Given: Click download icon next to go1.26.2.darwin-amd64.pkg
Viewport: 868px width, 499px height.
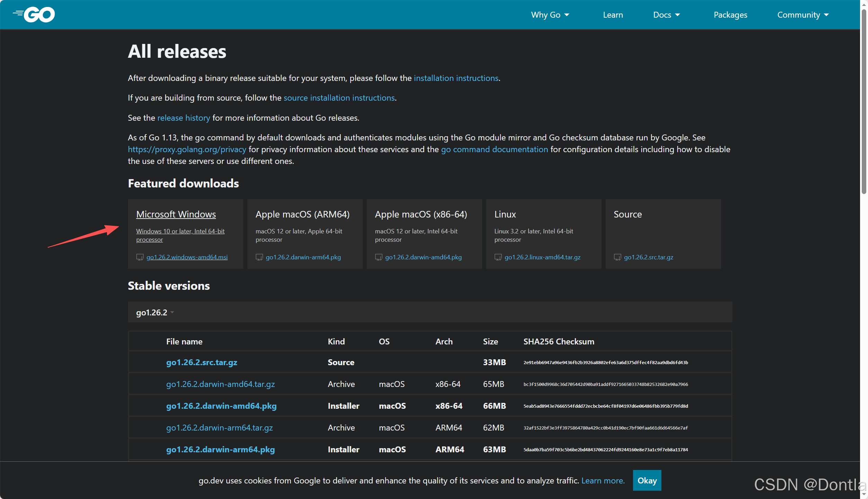Looking at the screenshot, I should [x=379, y=257].
